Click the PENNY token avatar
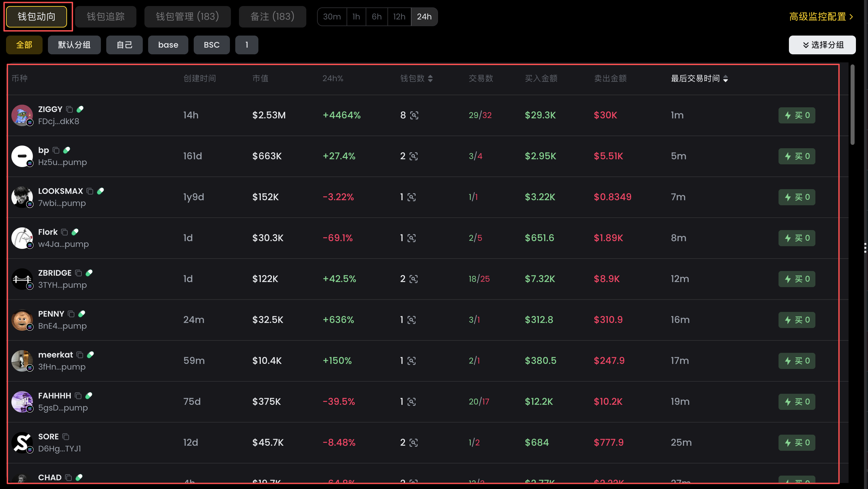Viewport: 868px width, 489px height. click(22, 320)
